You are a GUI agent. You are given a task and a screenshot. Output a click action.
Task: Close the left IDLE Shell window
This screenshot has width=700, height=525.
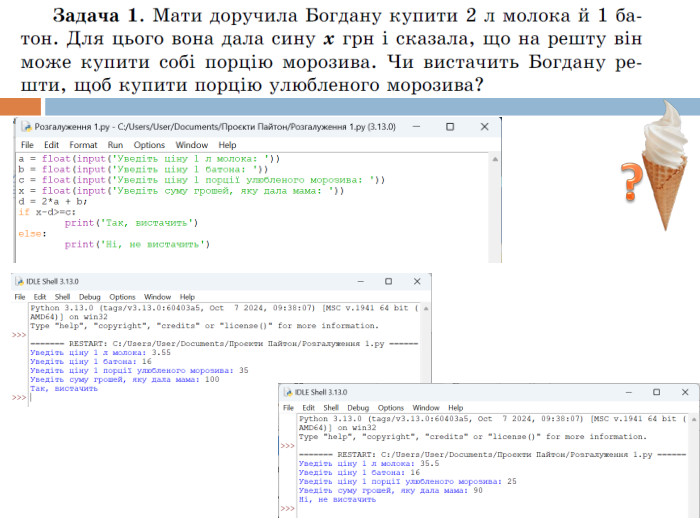click(417, 281)
